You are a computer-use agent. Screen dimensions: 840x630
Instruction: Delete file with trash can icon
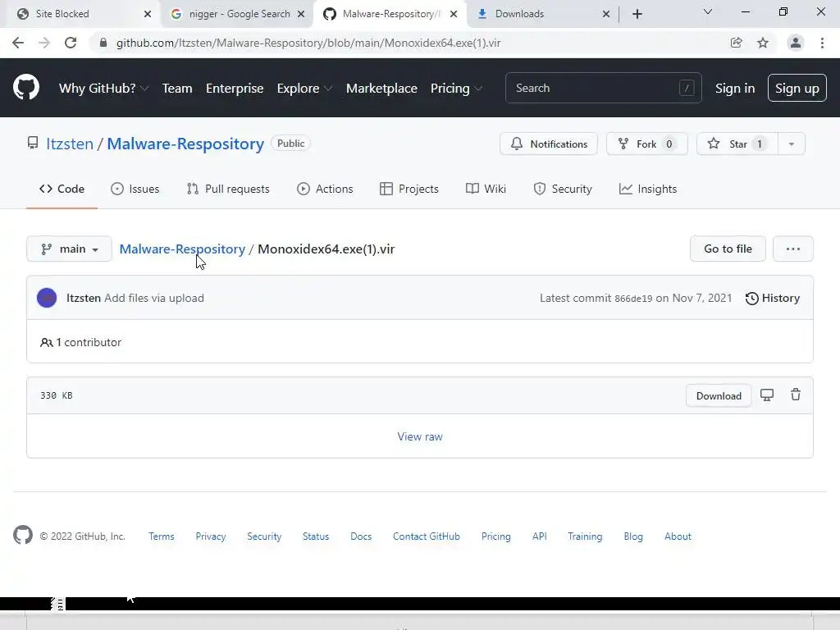point(796,395)
